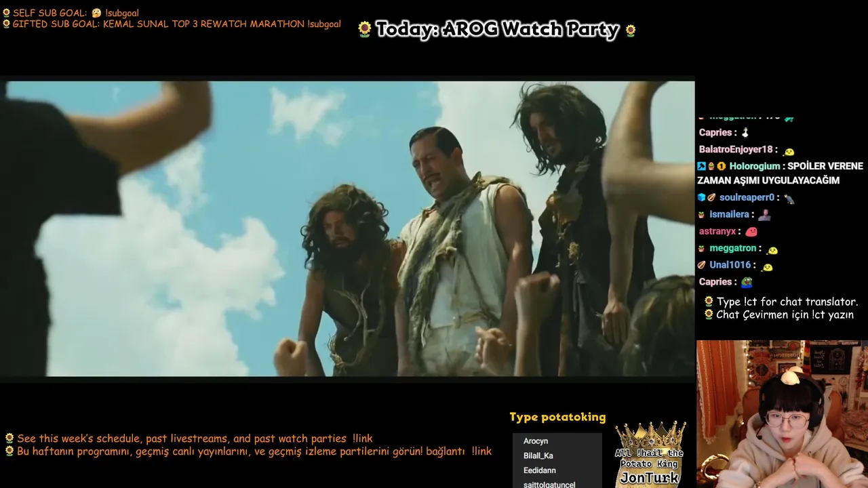The width and height of the screenshot is (868, 488).
Task: Click the man emote in ismailera's message
Action: point(764,215)
